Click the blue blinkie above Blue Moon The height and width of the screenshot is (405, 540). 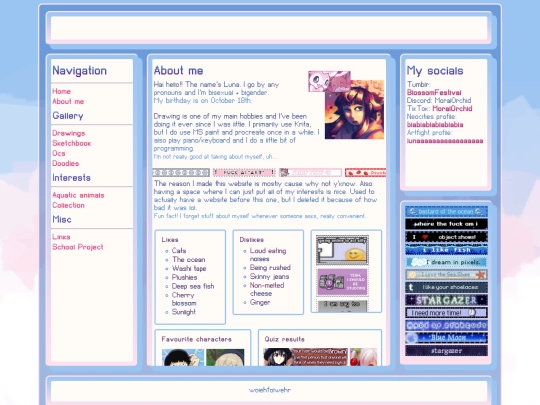(x=446, y=325)
